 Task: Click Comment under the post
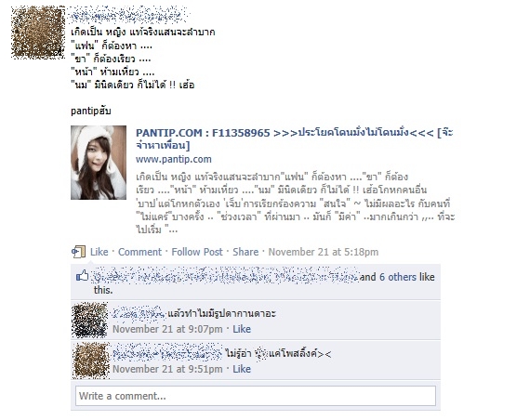point(139,252)
